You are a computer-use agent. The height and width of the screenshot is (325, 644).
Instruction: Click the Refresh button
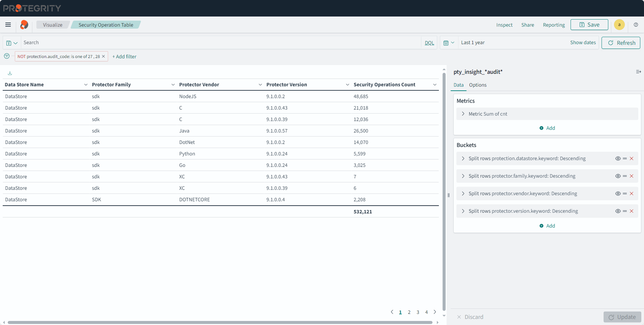[x=621, y=43]
